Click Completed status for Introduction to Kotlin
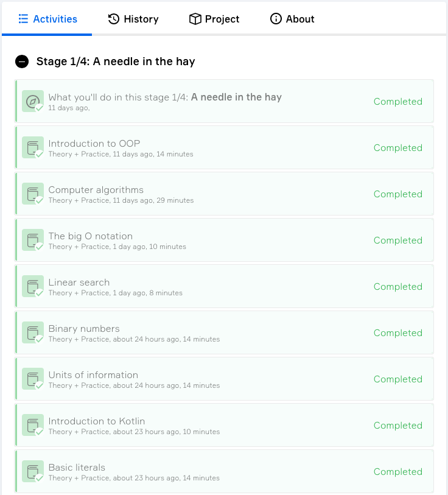The height and width of the screenshot is (495, 448). coord(398,425)
